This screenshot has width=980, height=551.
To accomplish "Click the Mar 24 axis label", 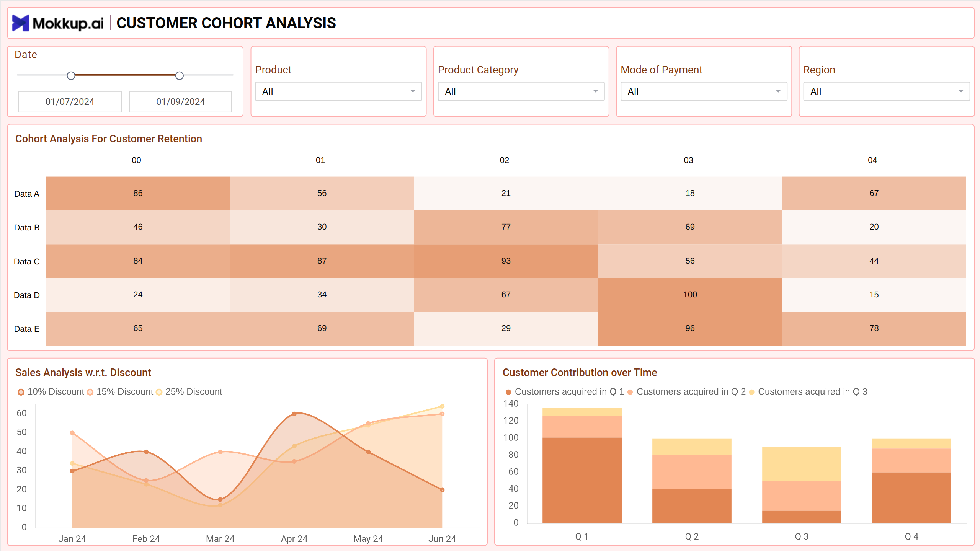I will pyautogui.click(x=220, y=539).
